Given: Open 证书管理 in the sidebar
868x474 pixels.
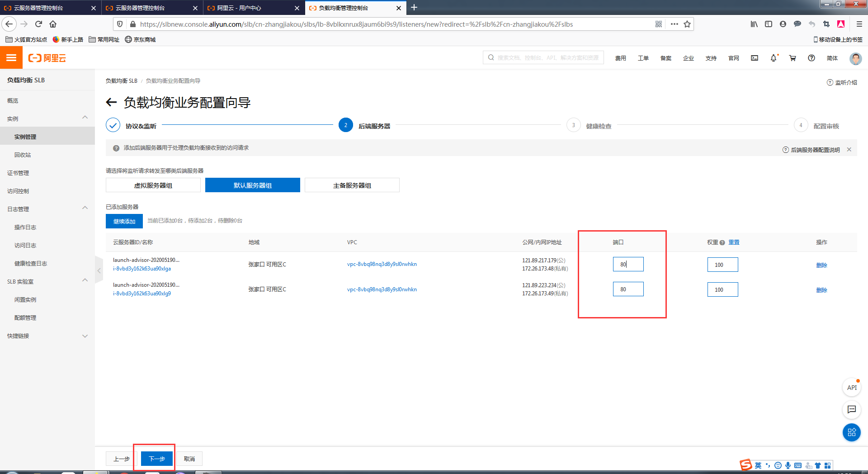Looking at the screenshot, I should coord(18,173).
